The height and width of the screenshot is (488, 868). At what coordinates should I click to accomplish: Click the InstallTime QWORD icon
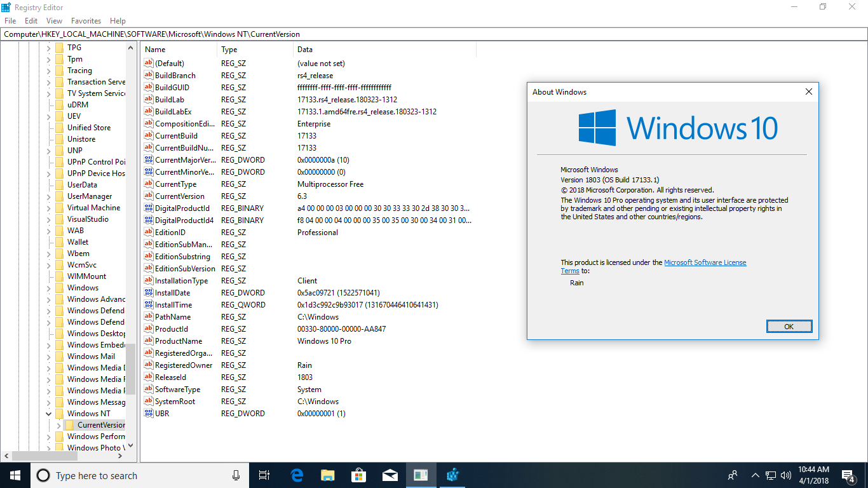pyautogui.click(x=149, y=305)
